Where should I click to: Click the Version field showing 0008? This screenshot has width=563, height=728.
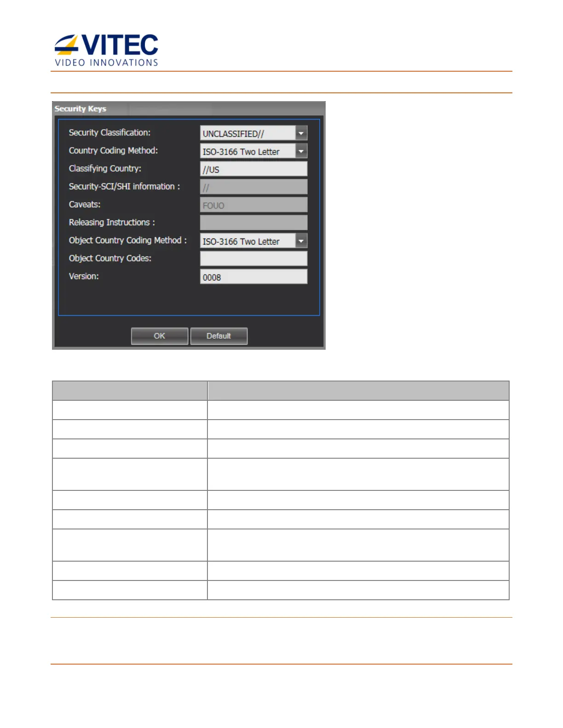click(x=253, y=277)
